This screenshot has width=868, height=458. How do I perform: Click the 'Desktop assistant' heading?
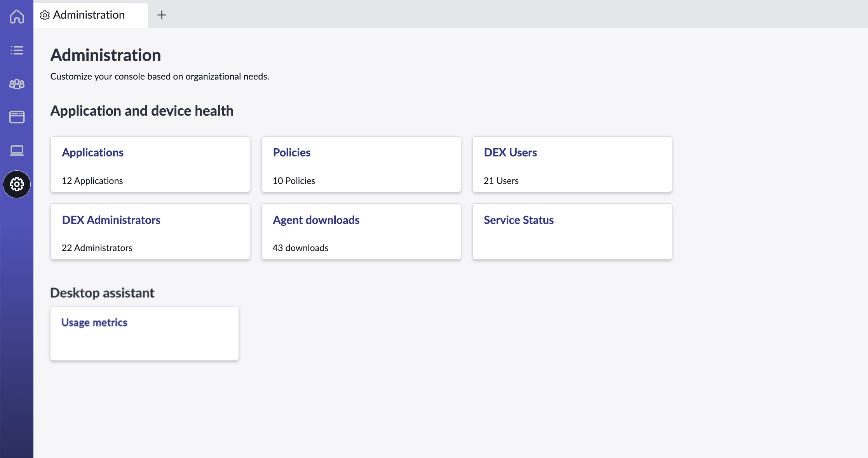coord(102,293)
